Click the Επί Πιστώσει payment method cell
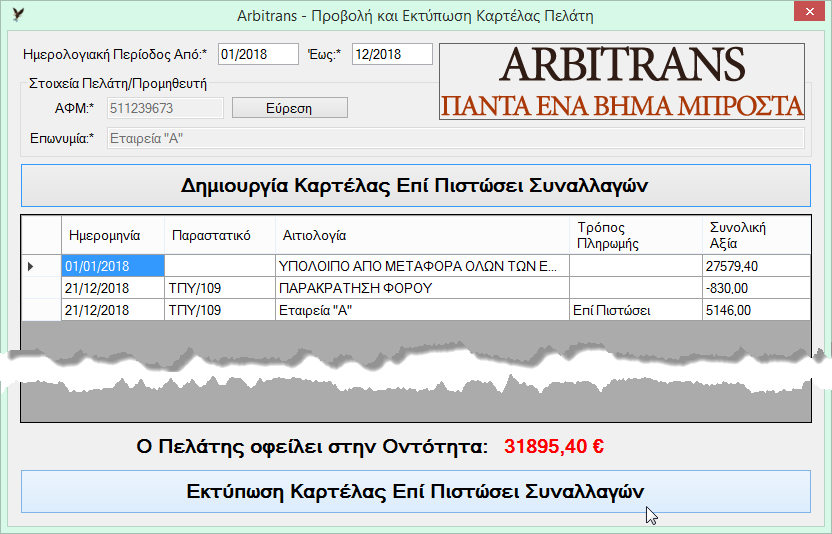The width and height of the screenshot is (832, 534). click(x=636, y=310)
